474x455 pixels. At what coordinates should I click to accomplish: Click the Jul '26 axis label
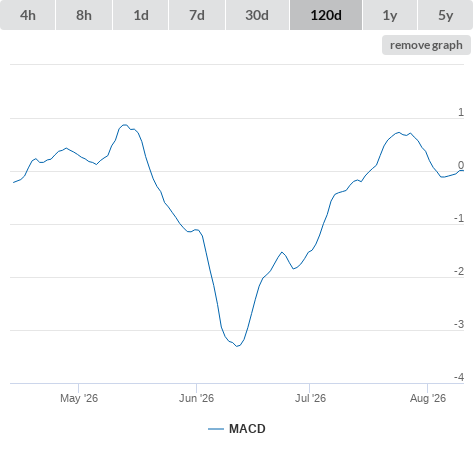click(x=310, y=398)
